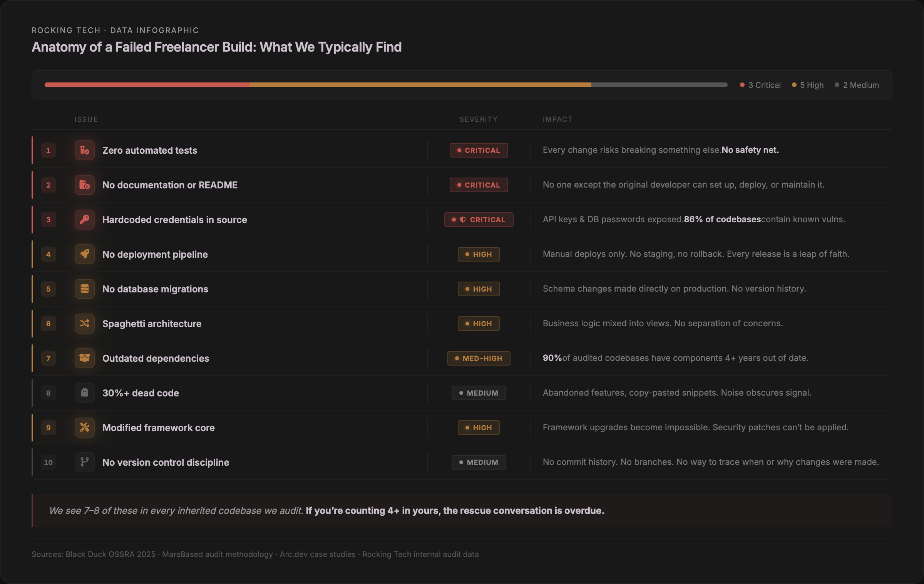Select the wrench icon for Modified framework core
Screen dimensions: 924x584
84,428
